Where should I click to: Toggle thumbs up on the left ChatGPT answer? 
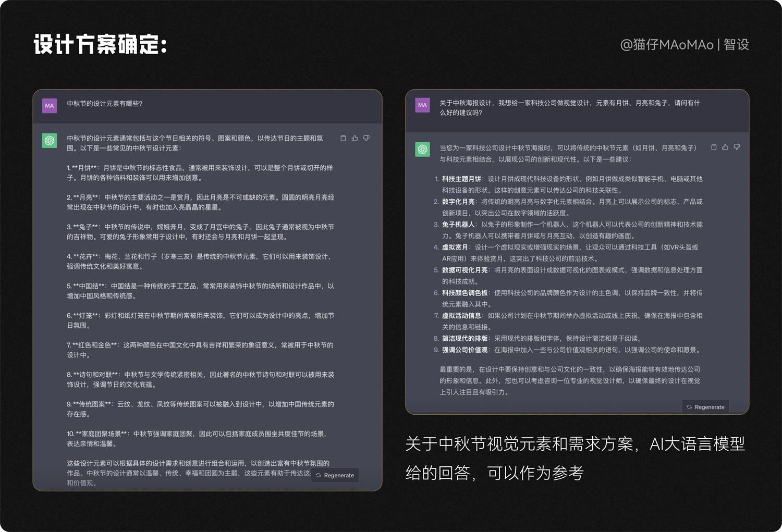[x=355, y=138]
